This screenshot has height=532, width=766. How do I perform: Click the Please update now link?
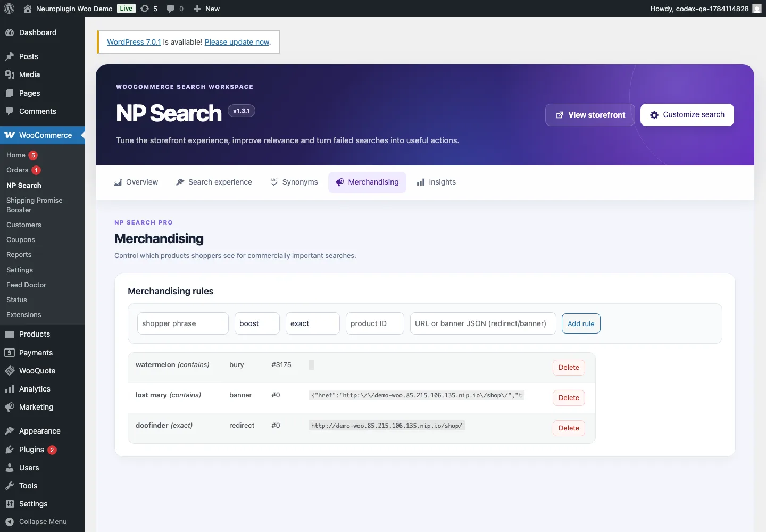click(237, 42)
